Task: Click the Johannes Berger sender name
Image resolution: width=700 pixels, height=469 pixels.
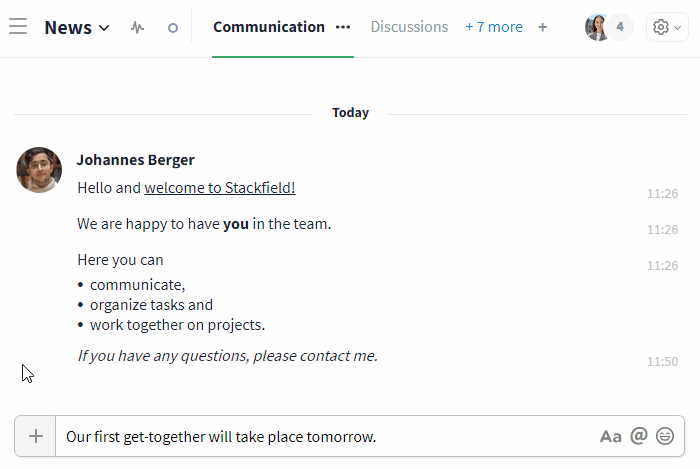Action: pos(136,160)
